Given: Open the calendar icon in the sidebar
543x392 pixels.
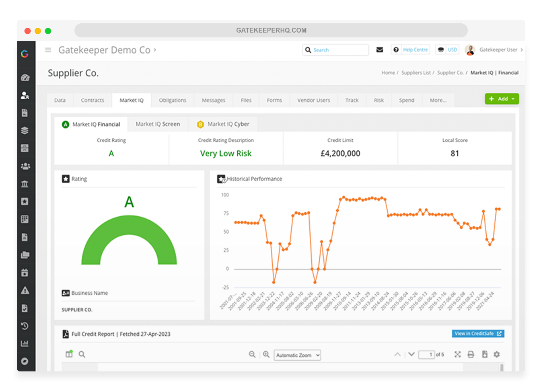Looking at the screenshot, I should point(25,273).
